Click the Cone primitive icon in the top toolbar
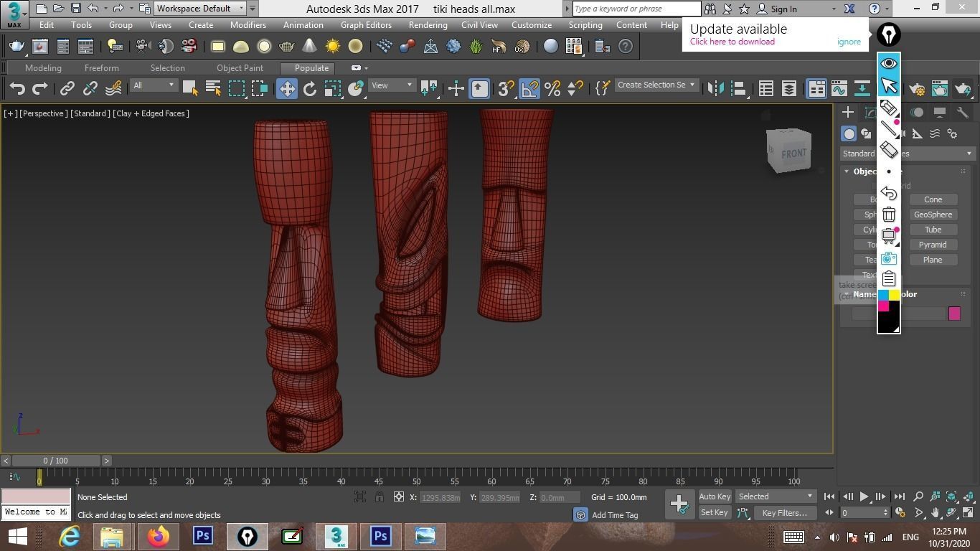 (309, 46)
